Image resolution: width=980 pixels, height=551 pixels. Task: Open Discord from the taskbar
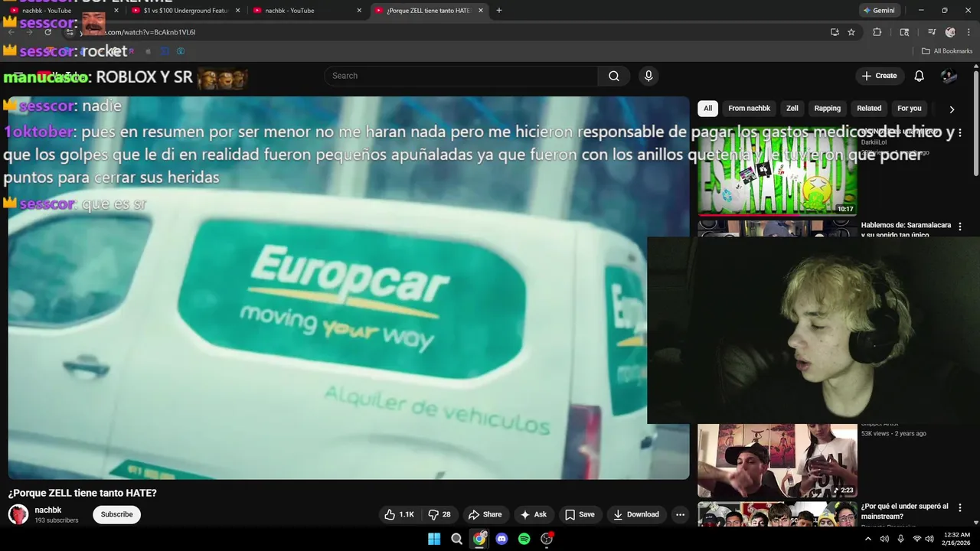(x=501, y=539)
